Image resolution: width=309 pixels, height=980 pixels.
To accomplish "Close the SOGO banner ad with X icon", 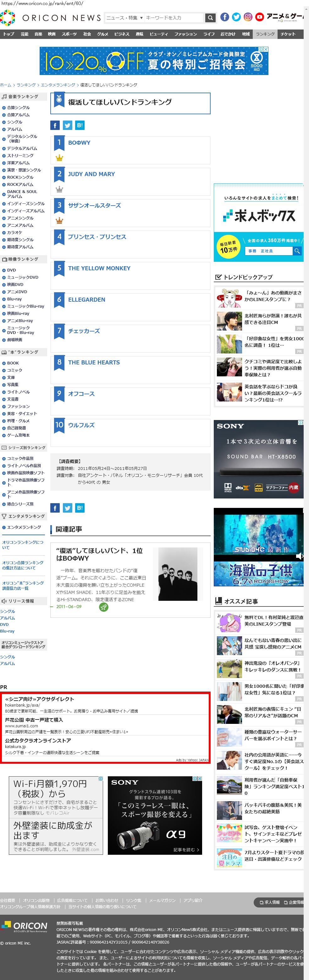I will tap(266, 50).
